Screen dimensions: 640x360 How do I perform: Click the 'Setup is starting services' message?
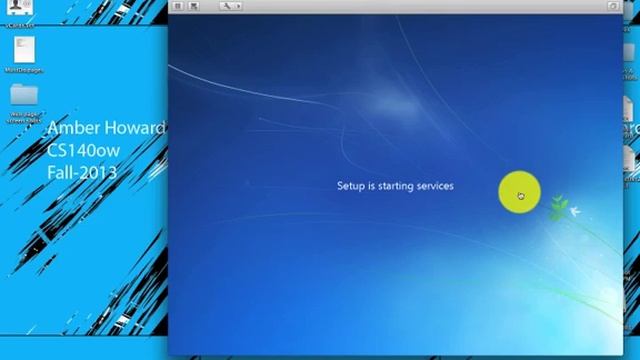click(395, 186)
